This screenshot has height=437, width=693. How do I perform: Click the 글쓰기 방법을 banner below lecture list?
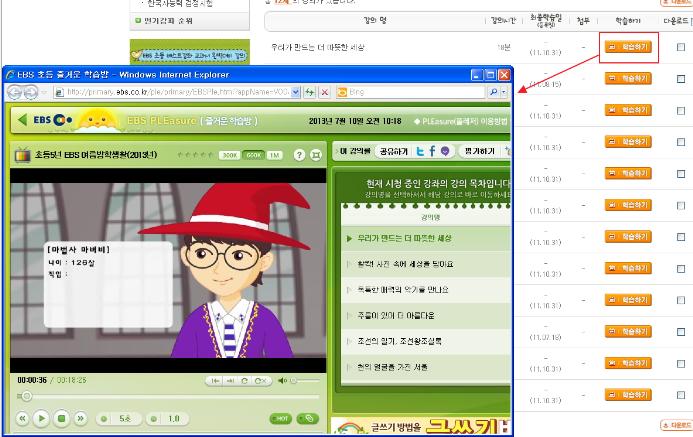[x=421, y=426]
